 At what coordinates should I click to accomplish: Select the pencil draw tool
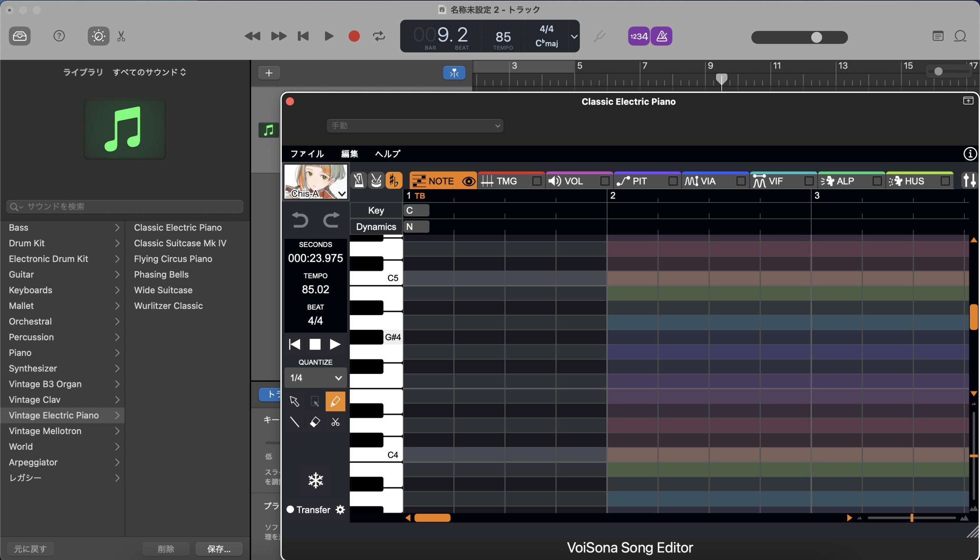[335, 402]
